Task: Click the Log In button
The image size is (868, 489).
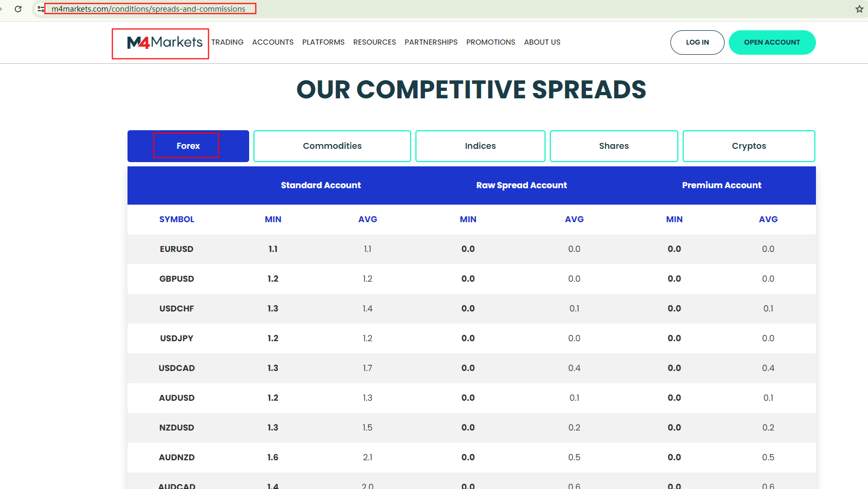Action: point(697,43)
